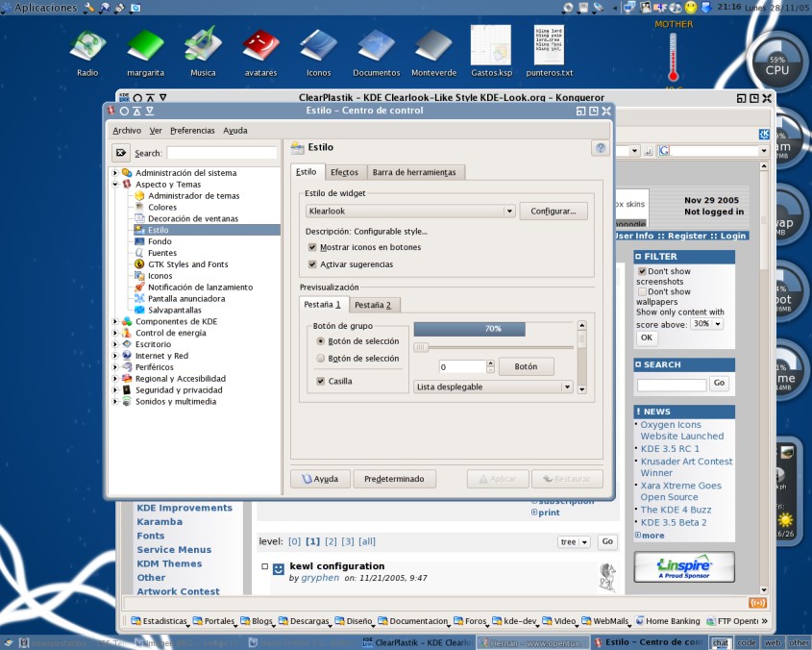
Task: Click the clear search icon beside Search field
Action: tap(121, 153)
